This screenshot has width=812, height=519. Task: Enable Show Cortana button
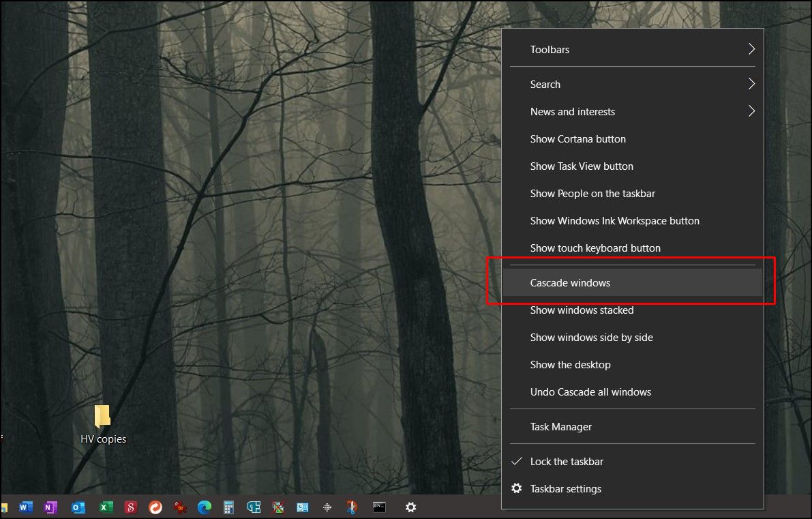633,139
